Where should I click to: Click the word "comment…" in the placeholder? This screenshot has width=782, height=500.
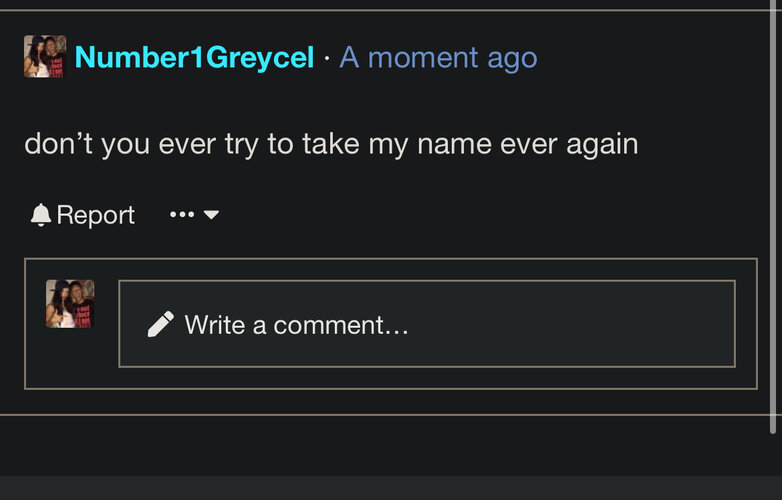341,325
